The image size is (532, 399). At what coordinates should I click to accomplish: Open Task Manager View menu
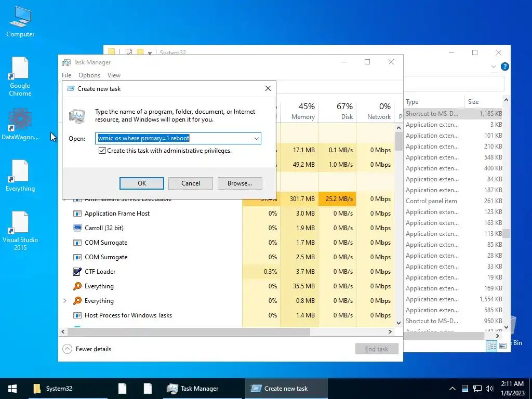click(x=114, y=75)
